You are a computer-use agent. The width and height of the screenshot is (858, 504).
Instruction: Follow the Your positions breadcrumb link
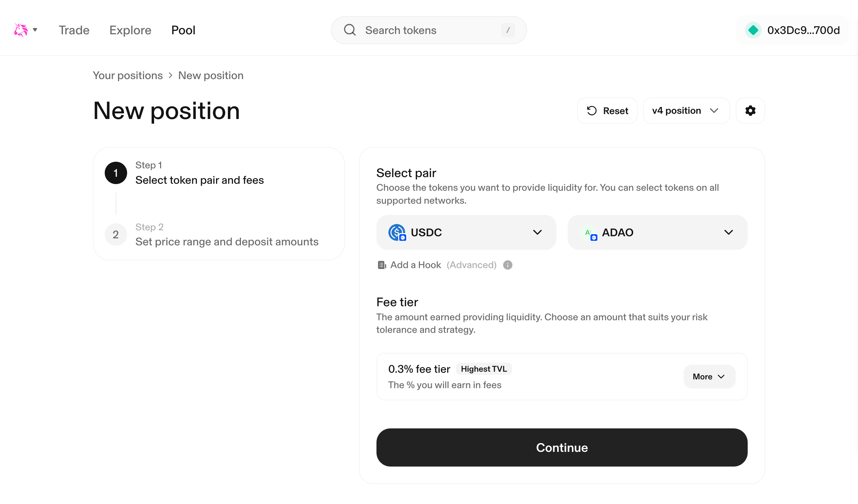click(x=127, y=76)
